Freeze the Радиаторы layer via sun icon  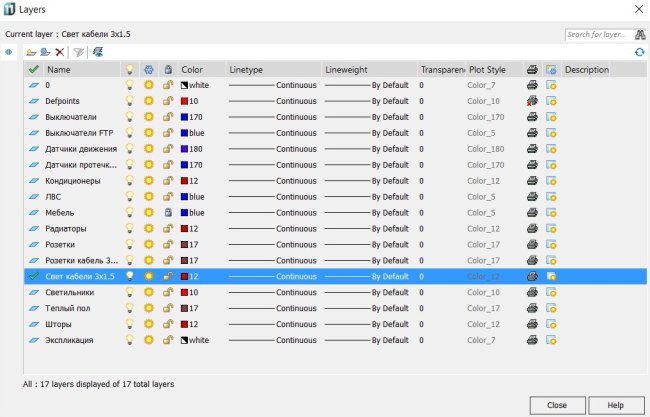click(x=149, y=228)
